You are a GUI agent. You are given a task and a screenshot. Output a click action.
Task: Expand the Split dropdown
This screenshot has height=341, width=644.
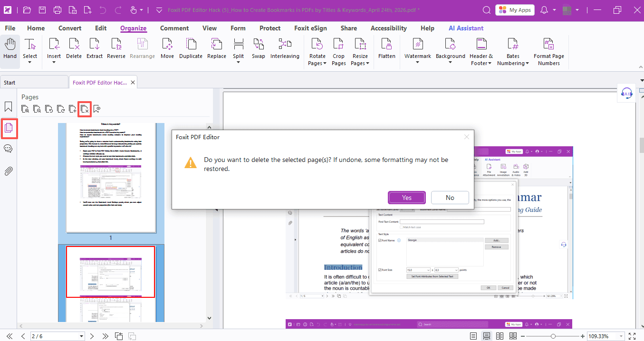238,62
